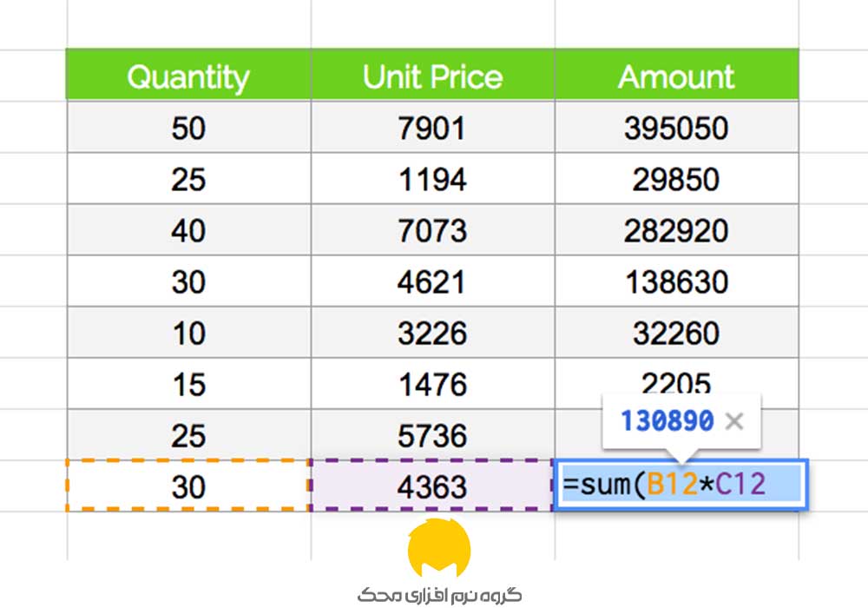Select the Amount column header

click(x=676, y=76)
